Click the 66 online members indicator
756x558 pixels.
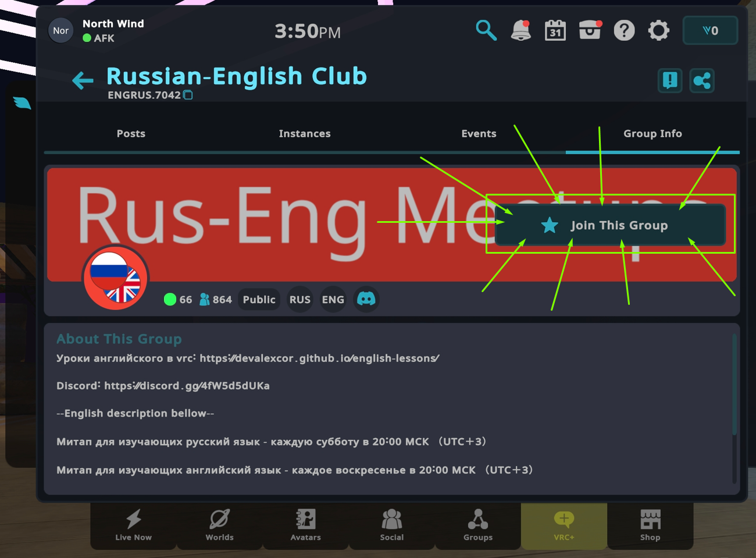178,300
